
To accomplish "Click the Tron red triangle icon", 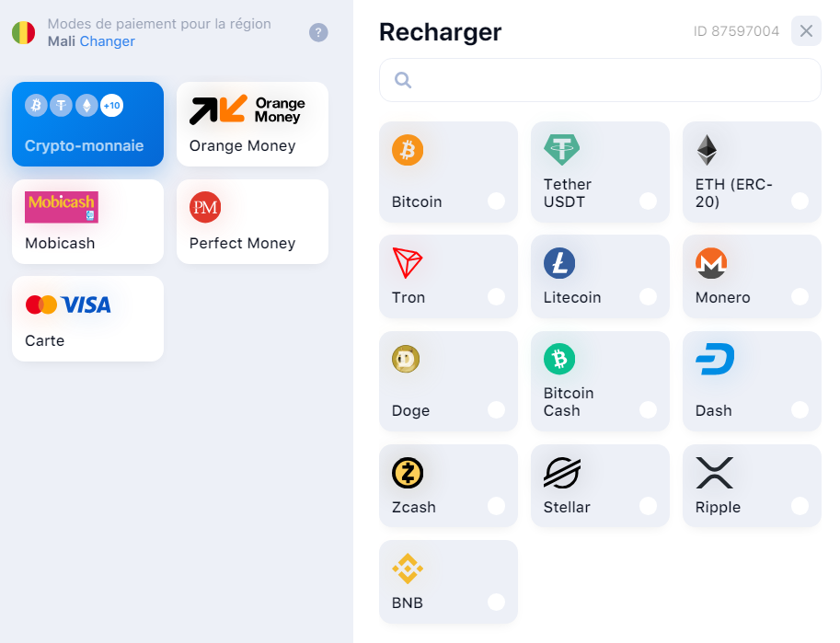I will (x=408, y=262).
